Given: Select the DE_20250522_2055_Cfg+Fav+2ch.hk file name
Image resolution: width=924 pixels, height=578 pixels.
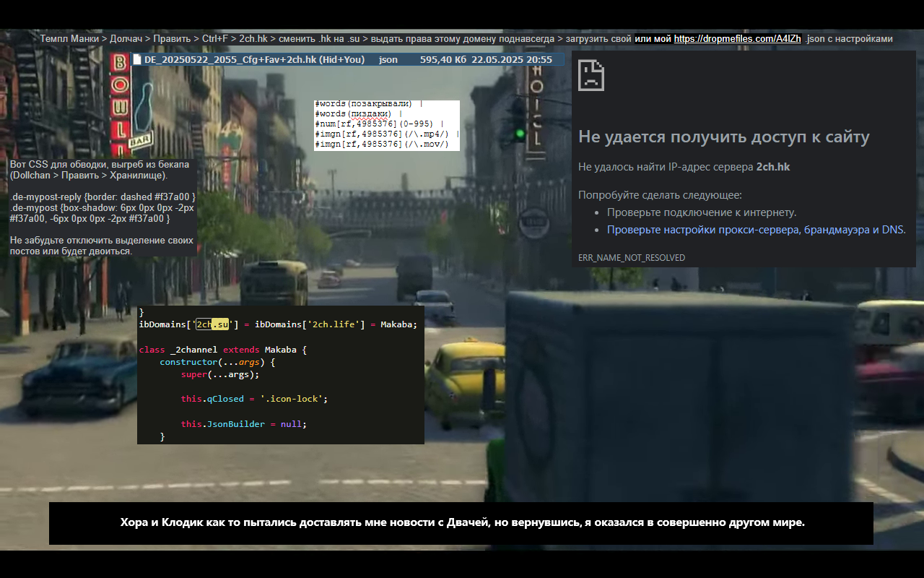Looking at the screenshot, I should coord(254,60).
